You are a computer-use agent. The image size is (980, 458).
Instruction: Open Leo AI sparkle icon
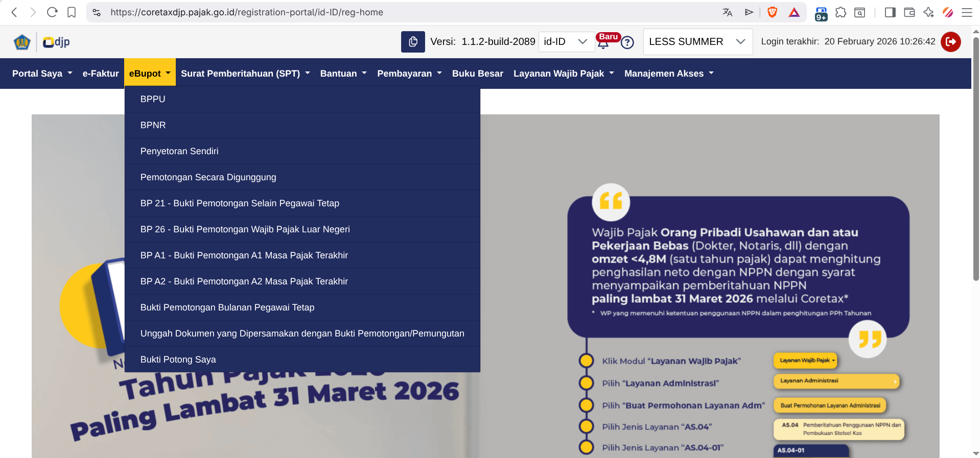(x=928, y=12)
